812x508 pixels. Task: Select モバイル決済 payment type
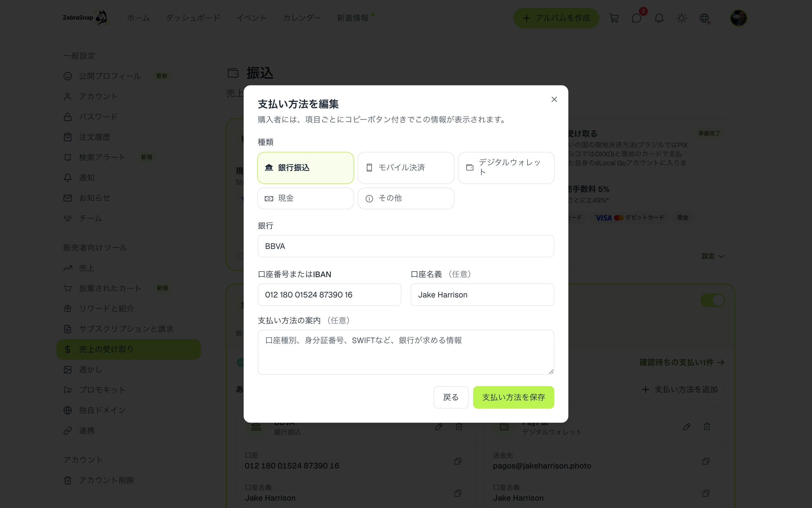pos(406,168)
